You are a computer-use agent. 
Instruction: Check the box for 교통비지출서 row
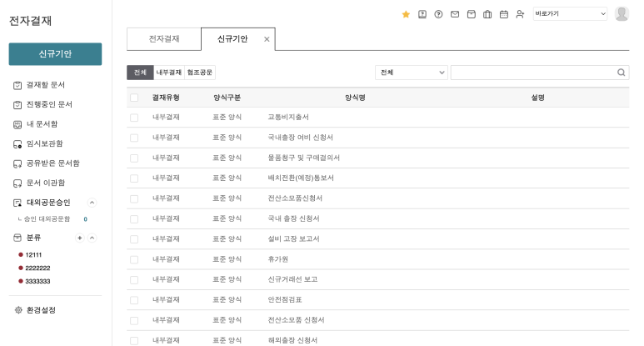pos(134,118)
